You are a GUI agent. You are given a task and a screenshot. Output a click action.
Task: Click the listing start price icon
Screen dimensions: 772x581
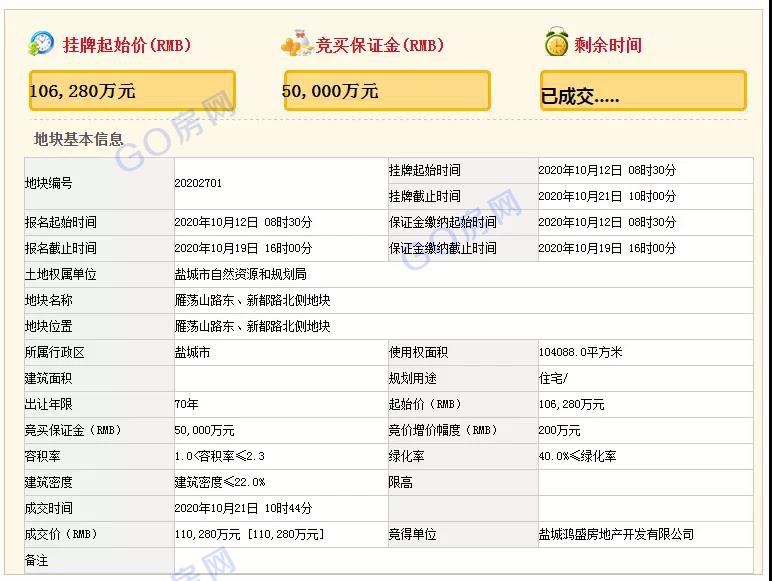point(42,44)
